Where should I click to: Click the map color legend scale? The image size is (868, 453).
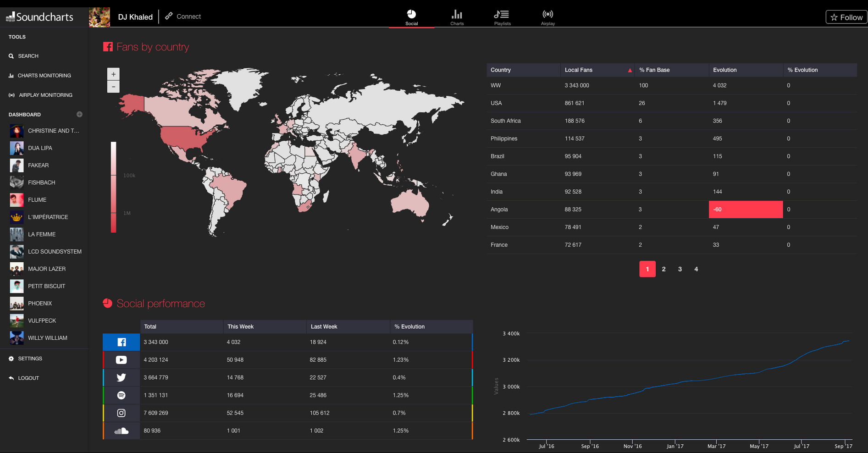point(113,187)
